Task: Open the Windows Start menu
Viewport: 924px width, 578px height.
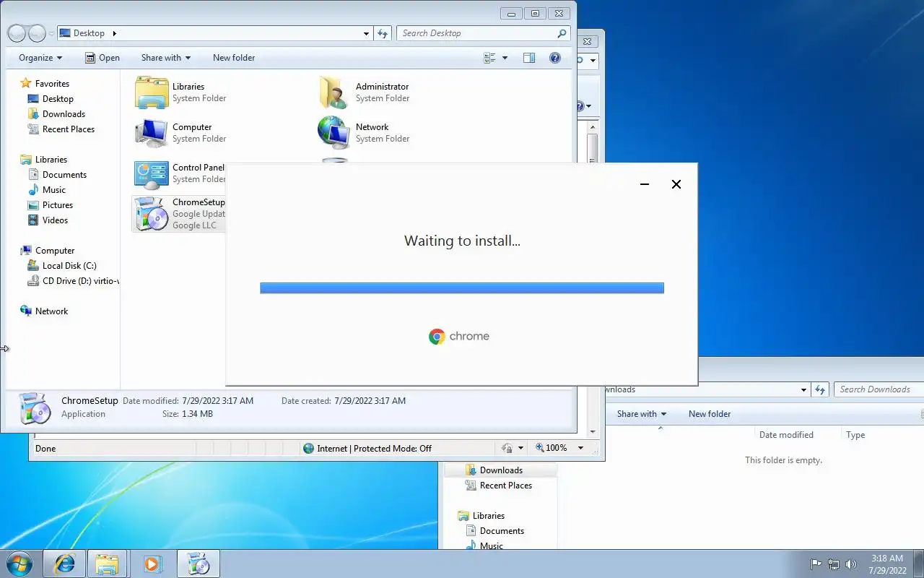Action: 19,564
